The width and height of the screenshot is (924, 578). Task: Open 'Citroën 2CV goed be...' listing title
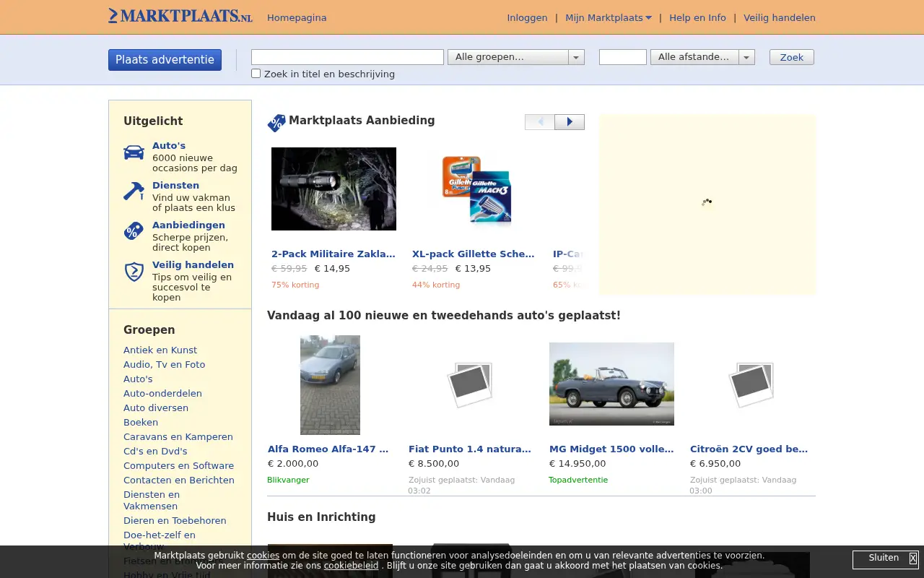point(749,449)
